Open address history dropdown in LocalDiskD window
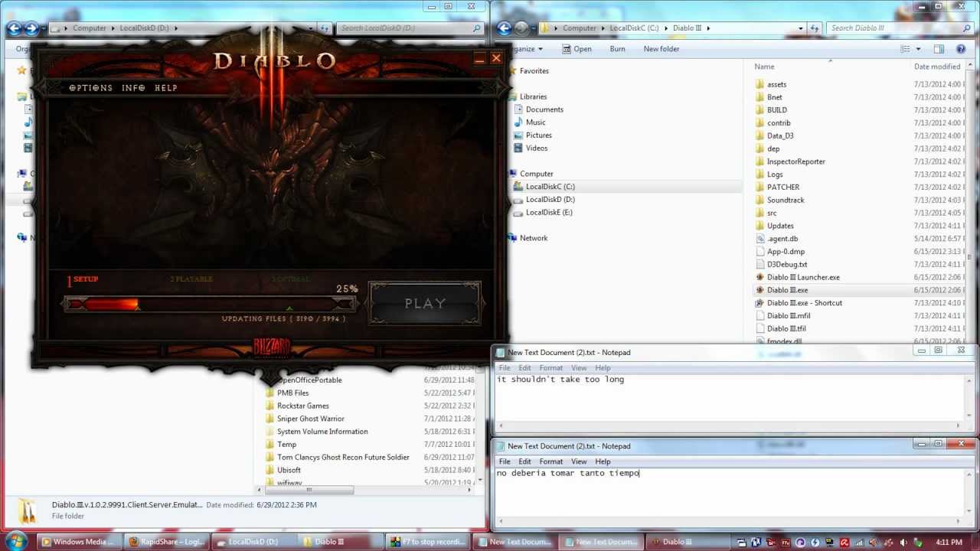The image size is (980, 551). tap(311, 28)
